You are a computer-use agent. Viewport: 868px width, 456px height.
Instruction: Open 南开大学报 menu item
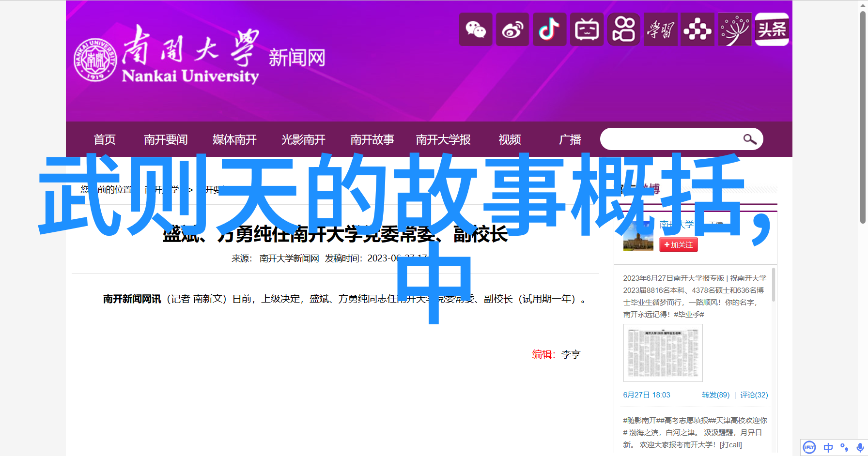point(443,139)
